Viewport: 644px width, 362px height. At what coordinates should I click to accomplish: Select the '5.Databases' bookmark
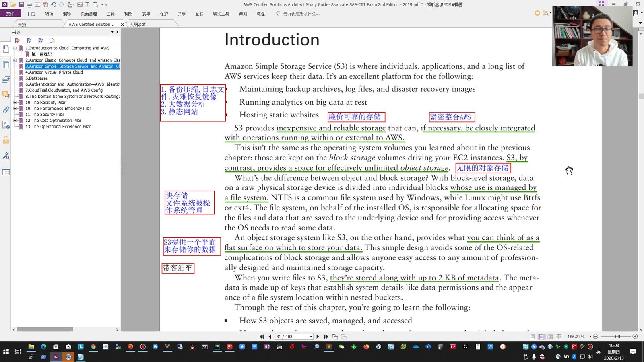pos(37,78)
